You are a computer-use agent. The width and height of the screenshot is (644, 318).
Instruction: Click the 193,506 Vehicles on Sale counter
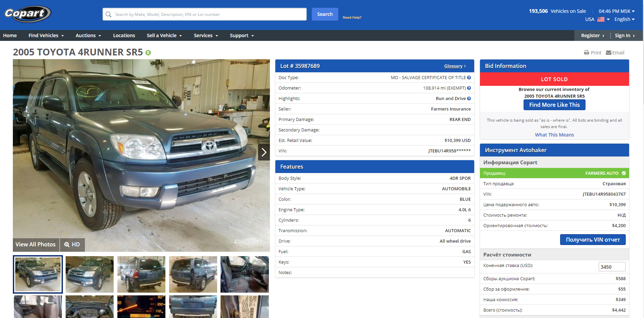[x=557, y=11]
